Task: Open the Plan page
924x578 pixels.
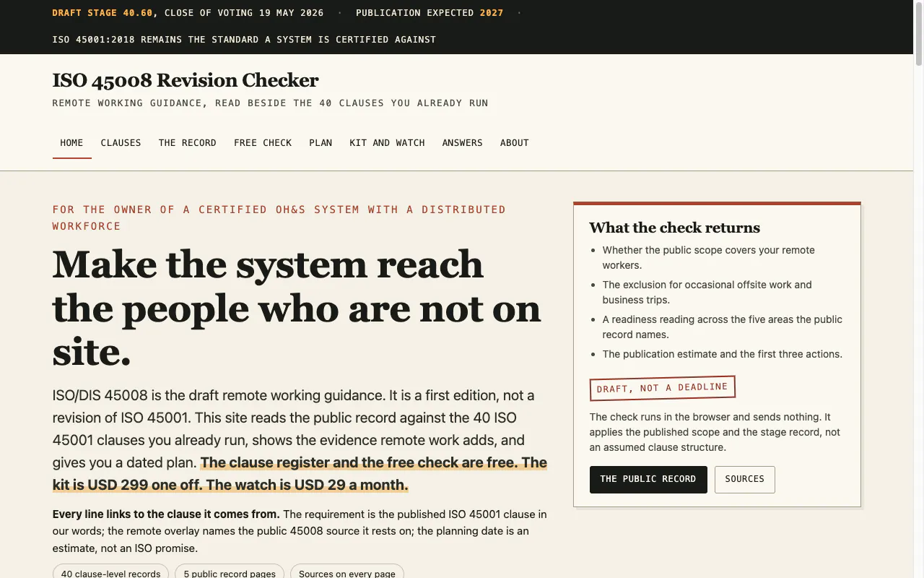Action: [x=321, y=143]
